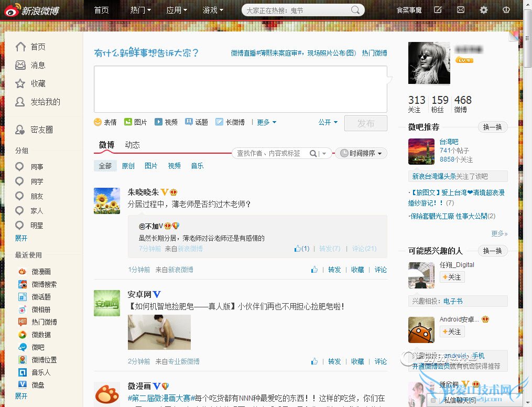Click feed search magnifier icon

coord(313,154)
